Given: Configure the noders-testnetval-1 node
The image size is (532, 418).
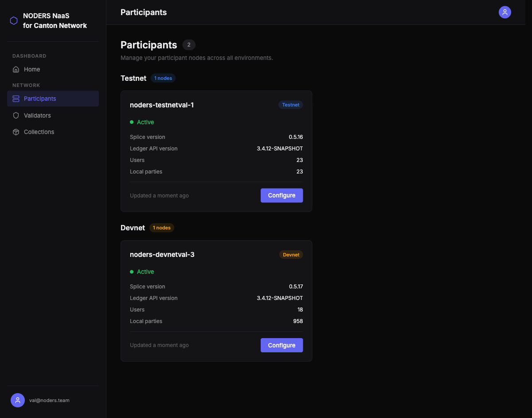Looking at the screenshot, I should [x=282, y=195].
